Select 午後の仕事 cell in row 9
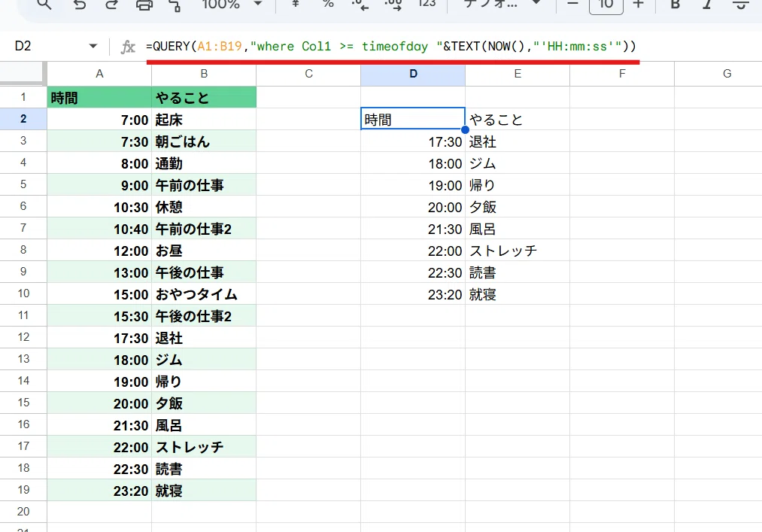762x532 pixels. [204, 272]
